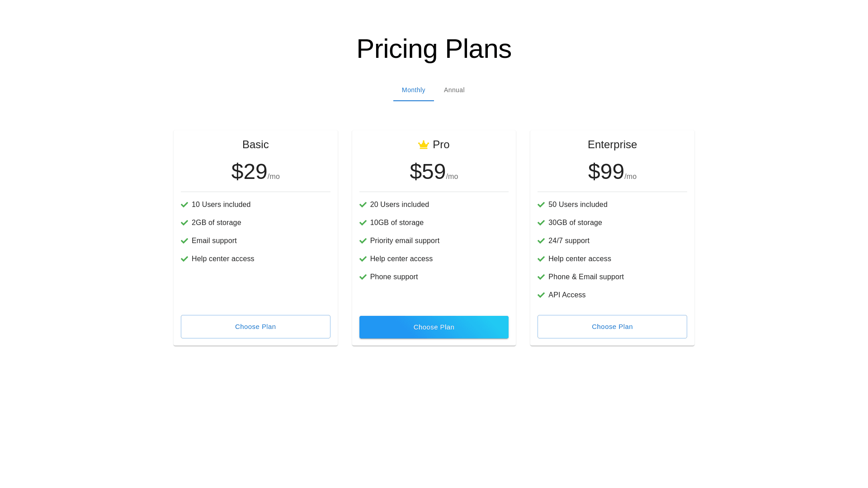Click the checkmark next to 10 Users included
Image resolution: width=868 pixels, height=488 pixels.
click(x=184, y=205)
